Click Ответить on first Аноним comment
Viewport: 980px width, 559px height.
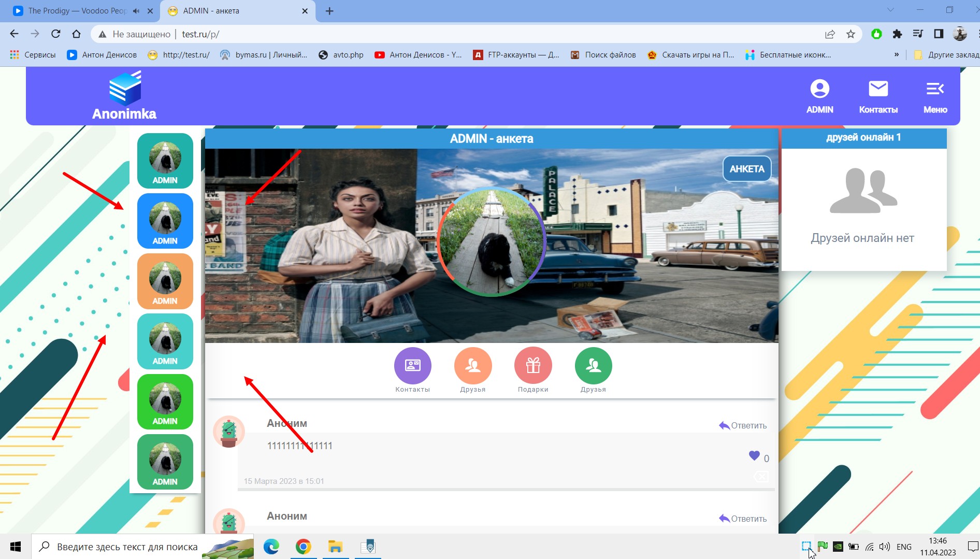point(743,425)
